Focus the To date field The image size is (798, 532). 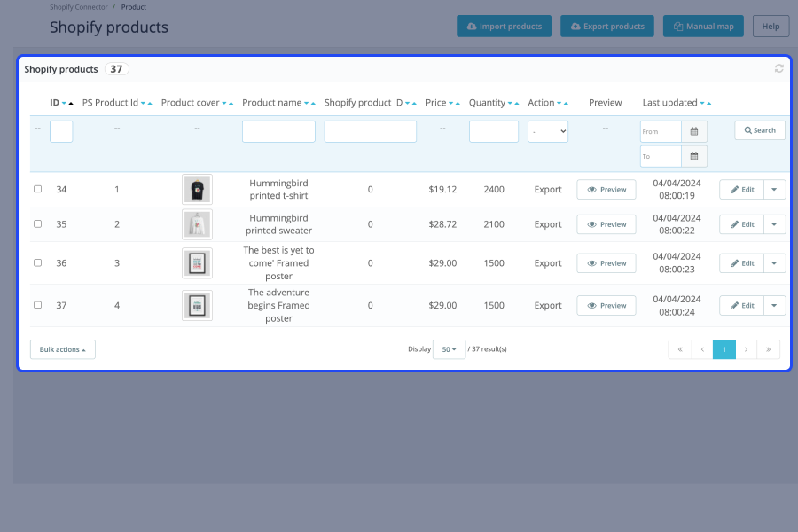click(661, 156)
